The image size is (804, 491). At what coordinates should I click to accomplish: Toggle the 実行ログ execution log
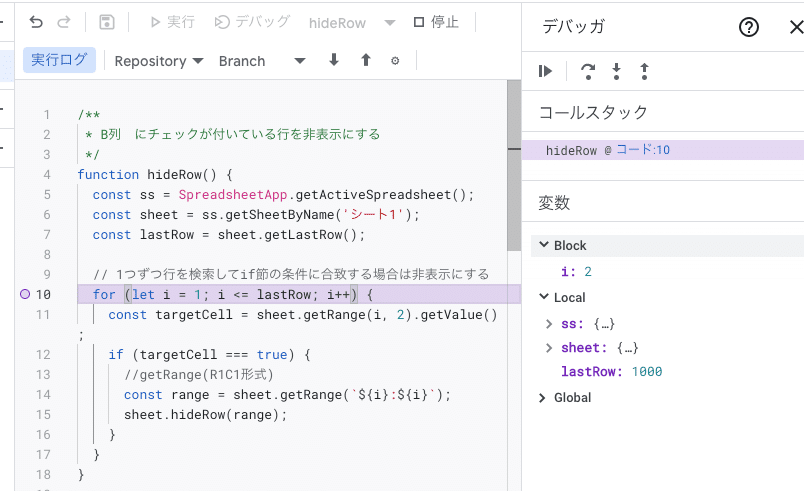coord(59,60)
